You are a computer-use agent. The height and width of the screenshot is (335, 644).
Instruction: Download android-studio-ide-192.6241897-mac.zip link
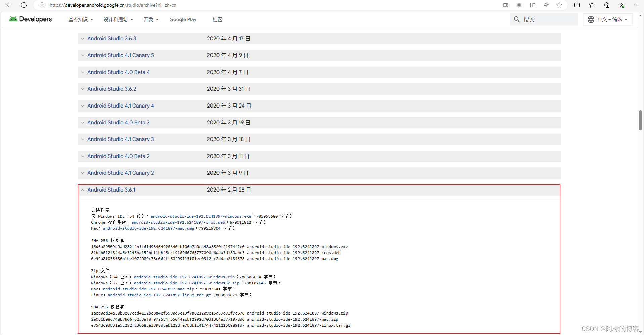pos(148,289)
